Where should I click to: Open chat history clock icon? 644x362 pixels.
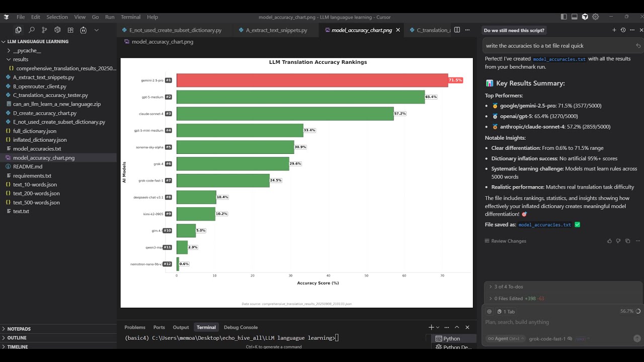click(623, 30)
